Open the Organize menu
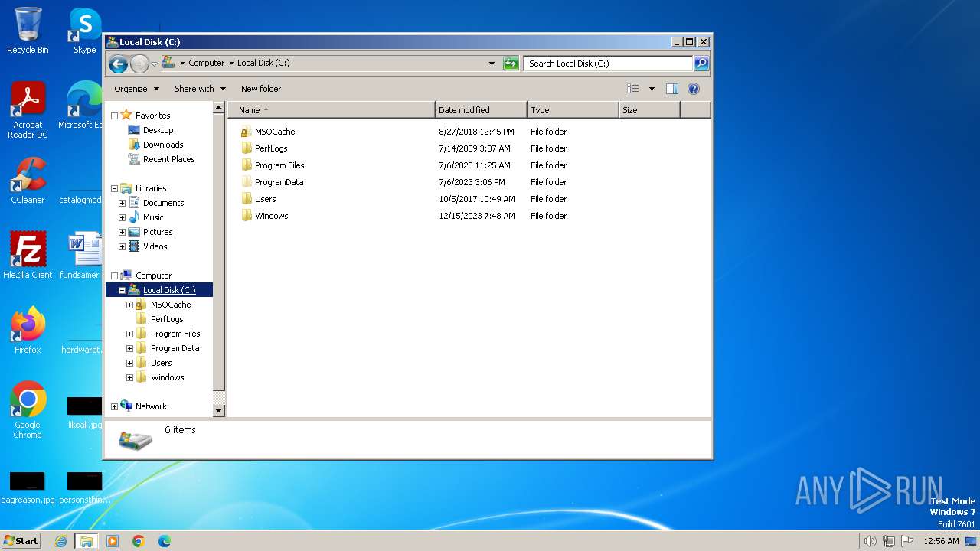 [x=136, y=89]
